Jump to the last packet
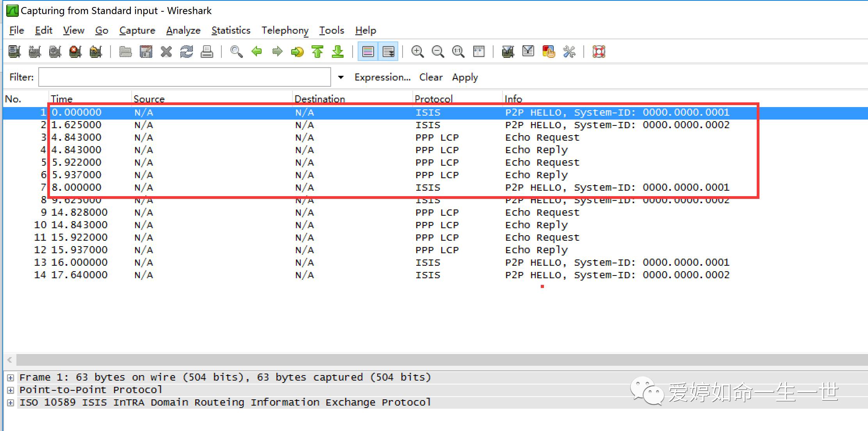Screen dimensions: 868x431 click(x=338, y=52)
